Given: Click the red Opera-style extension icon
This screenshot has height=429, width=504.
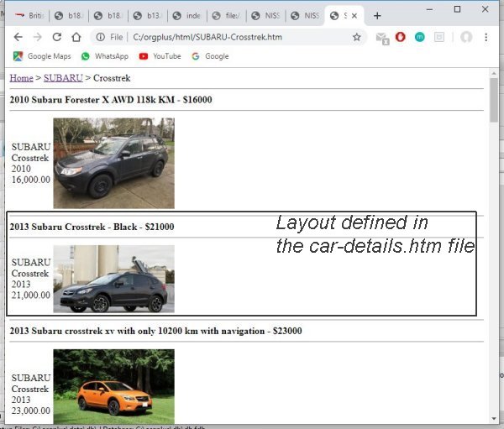Looking at the screenshot, I should tap(400, 37).
